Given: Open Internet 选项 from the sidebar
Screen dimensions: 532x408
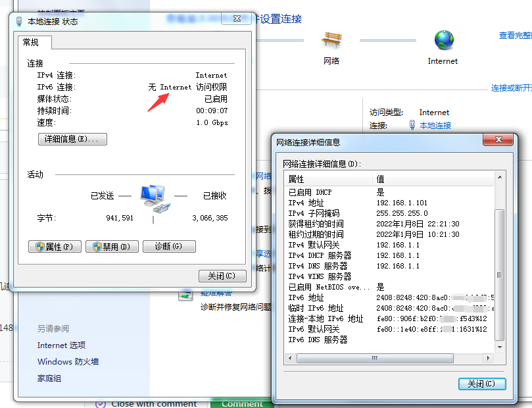Looking at the screenshot, I should point(61,345).
